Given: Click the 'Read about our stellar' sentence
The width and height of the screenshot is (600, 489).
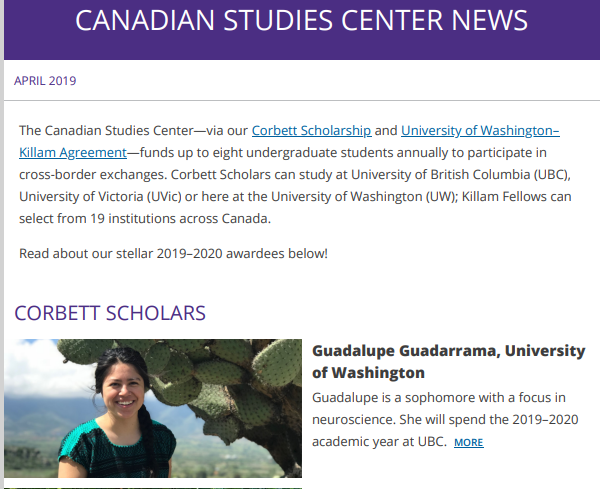Looking at the screenshot, I should point(173,254).
